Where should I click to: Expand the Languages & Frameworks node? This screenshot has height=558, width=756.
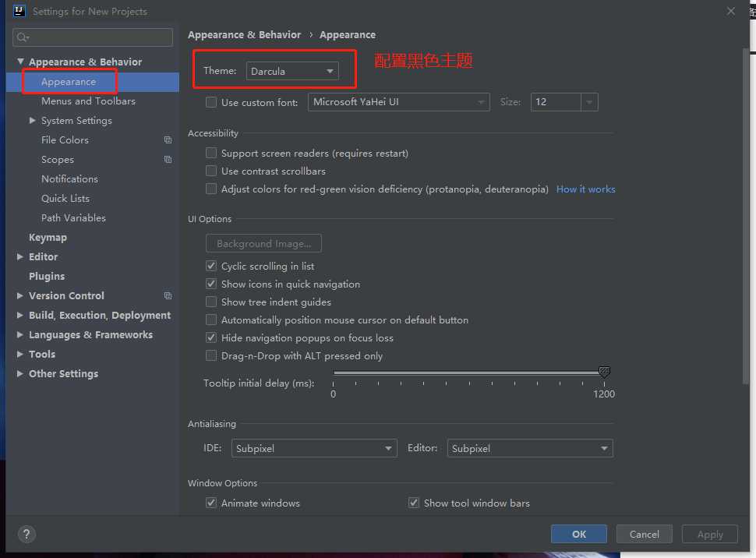tap(19, 334)
